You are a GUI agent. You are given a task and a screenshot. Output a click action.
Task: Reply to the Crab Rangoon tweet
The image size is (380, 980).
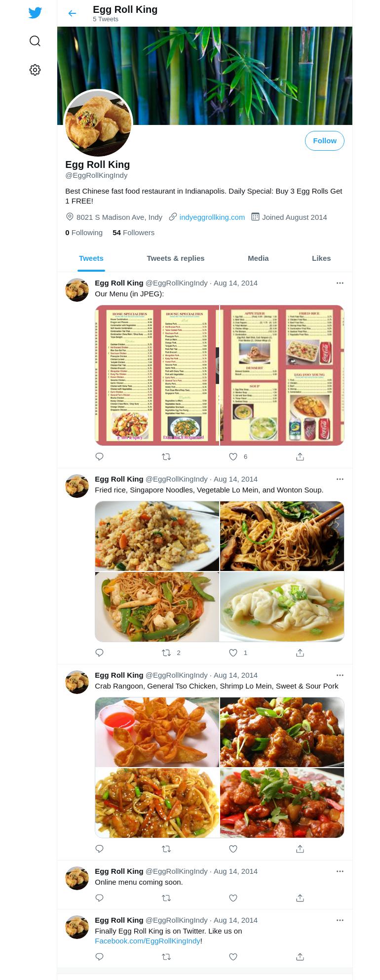[99, 849]
